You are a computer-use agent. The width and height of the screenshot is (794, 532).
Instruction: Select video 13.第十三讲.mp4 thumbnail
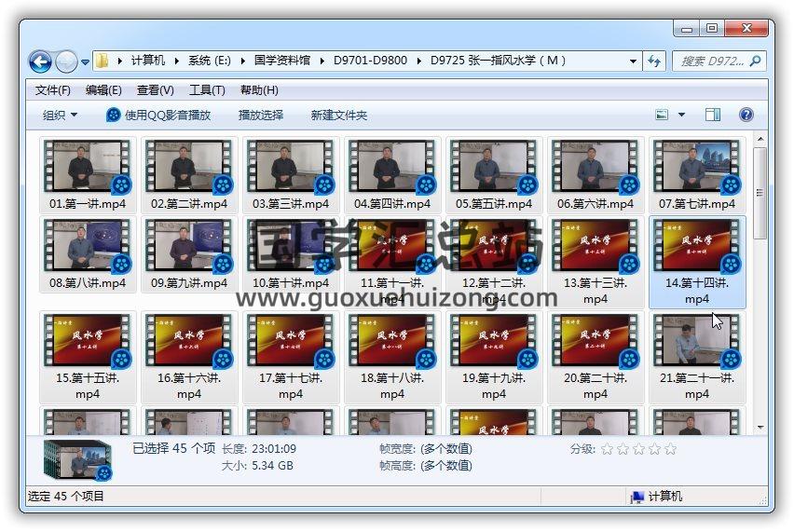(x=595, y=245)
